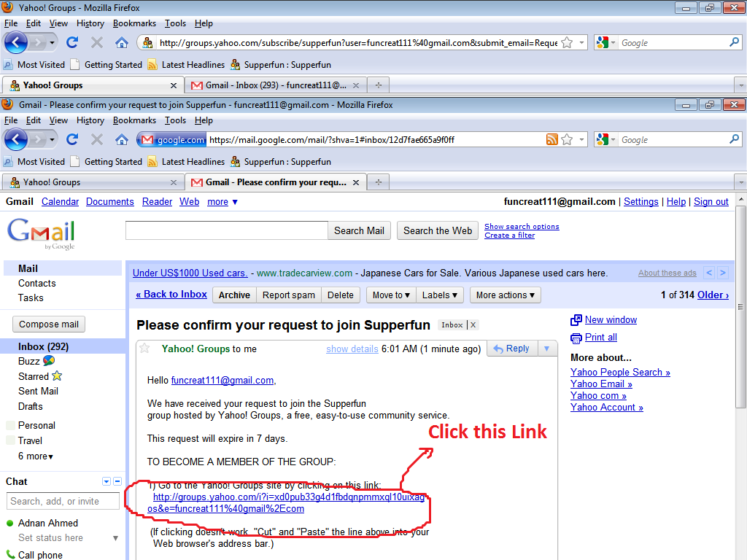Open Bookmarks menu in Gmail window
The height and width of the screenshot is (560, 747).
pos(134,120)
